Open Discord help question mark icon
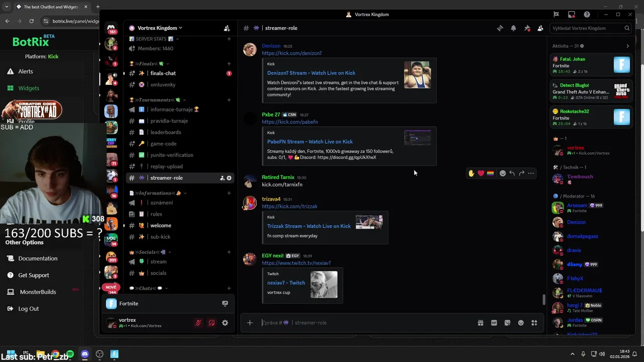Viewport: 644px width, 362px height. pyautogui.click(x=587, y=15)
